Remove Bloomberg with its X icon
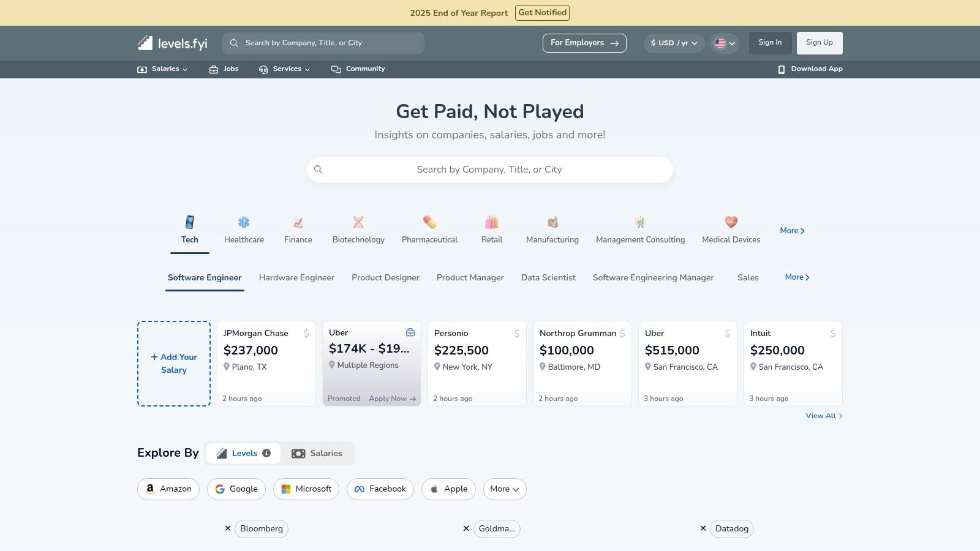Image resolution: width=980 pixels, height=551 pixels. point(228,528)
